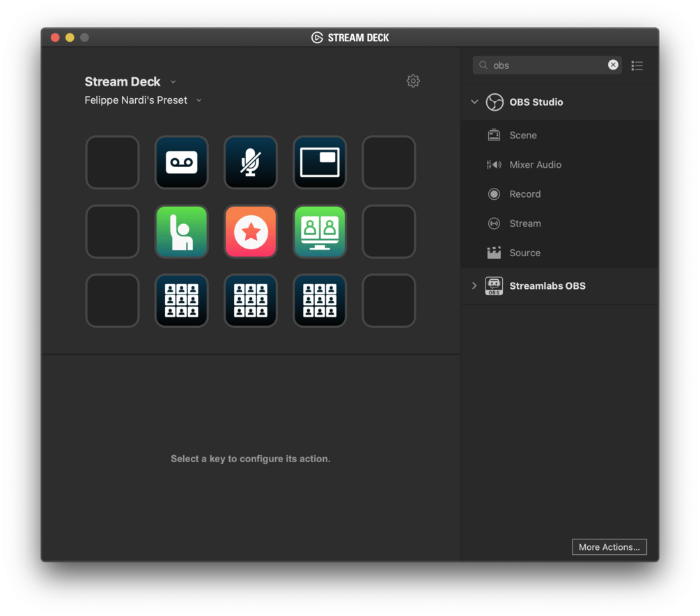Select bottom-row participant grid key, middle column

click(x=251, y=301)
